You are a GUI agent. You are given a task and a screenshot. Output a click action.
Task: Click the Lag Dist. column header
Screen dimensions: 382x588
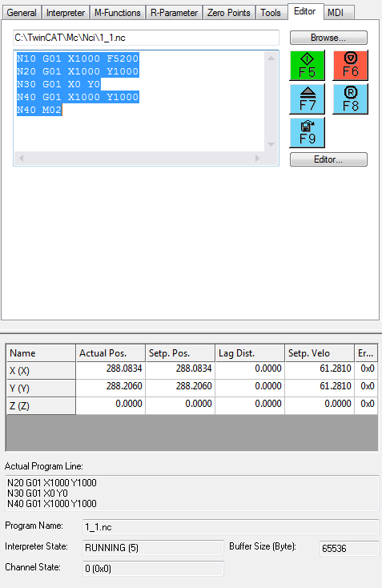250,353
